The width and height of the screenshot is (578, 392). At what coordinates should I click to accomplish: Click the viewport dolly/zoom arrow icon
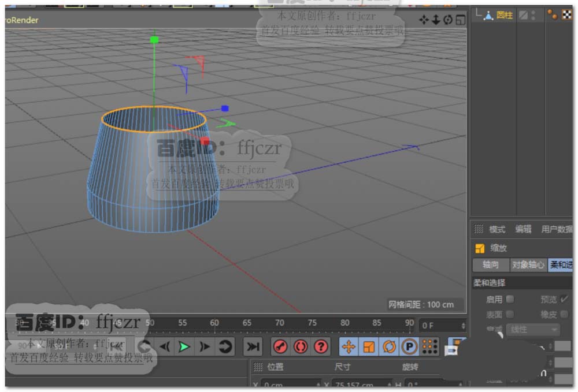(x=436, y=20)
